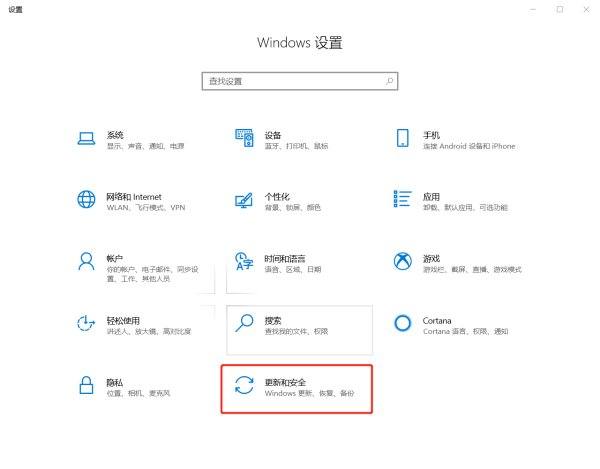Go to 游戏 settings title
Viewport: 600px width, 469px height.
(x=431, y=259)
